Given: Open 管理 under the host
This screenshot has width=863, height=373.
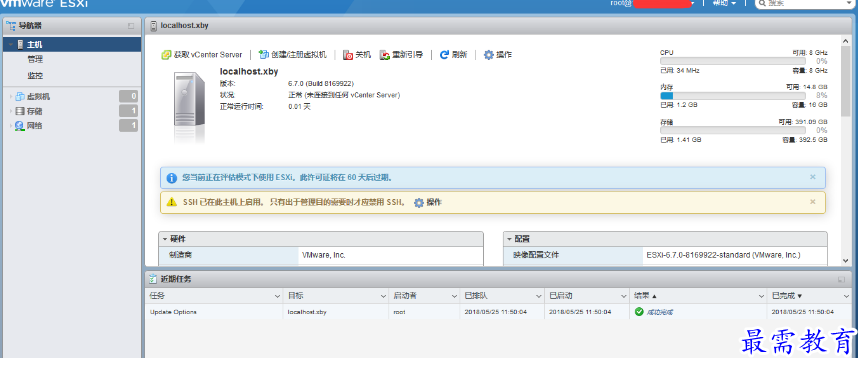Looking at the screenshot, I should (35, 59).
